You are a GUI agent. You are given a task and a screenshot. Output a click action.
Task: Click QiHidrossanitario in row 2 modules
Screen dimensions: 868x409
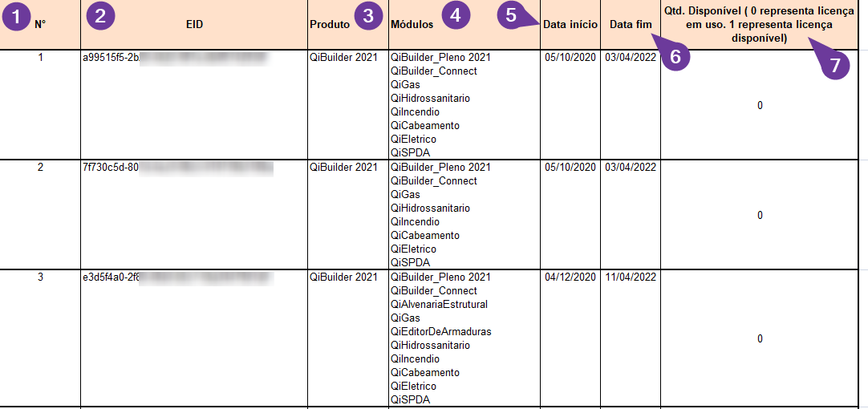430,209
